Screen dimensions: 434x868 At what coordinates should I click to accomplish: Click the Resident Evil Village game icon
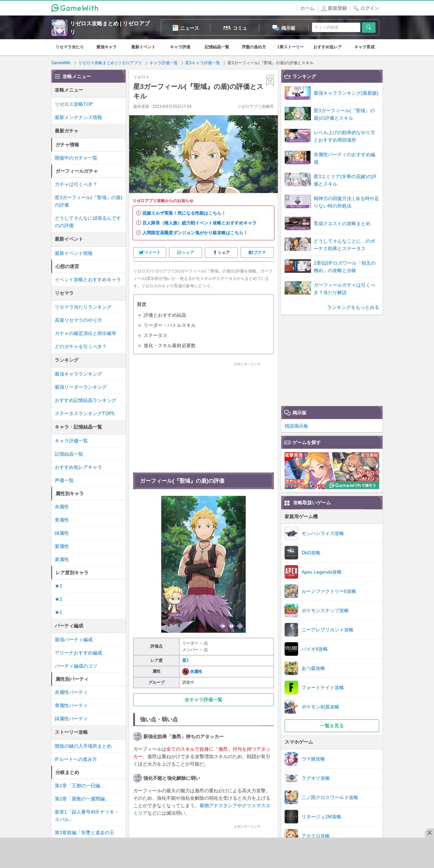point(291,649)
